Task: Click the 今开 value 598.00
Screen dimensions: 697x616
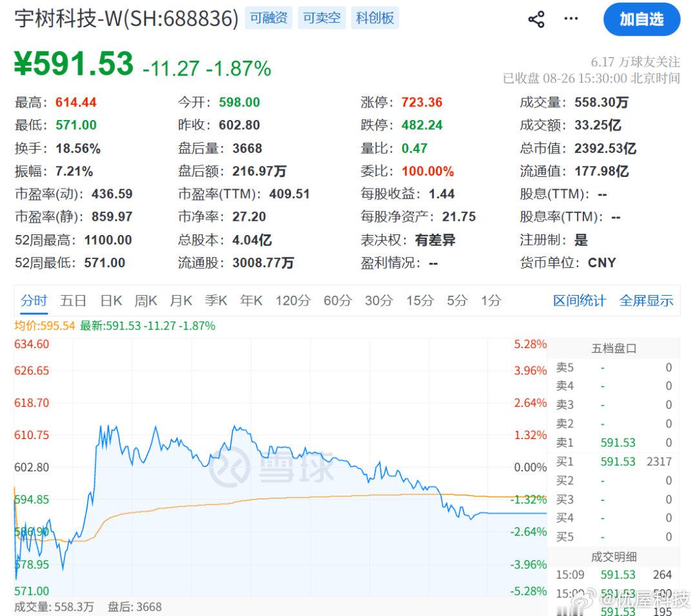Action: pyautogui.click(x=239, y=102)
